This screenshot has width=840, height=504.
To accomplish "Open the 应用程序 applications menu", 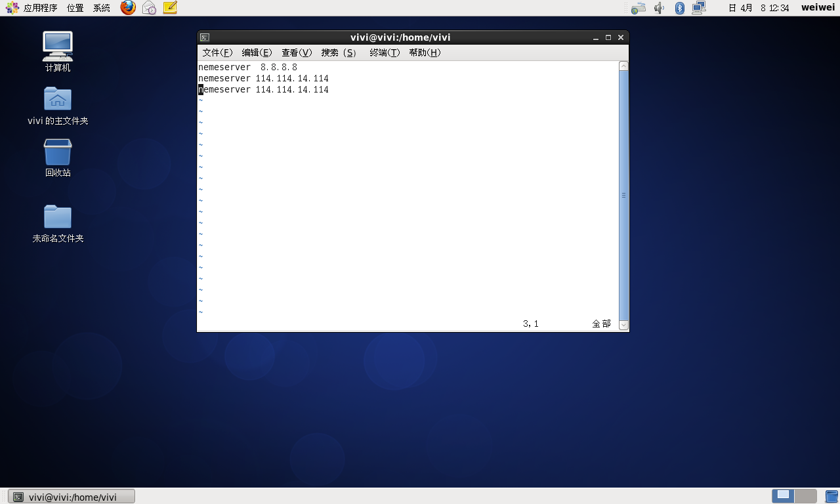I will (x=32, y=8).
